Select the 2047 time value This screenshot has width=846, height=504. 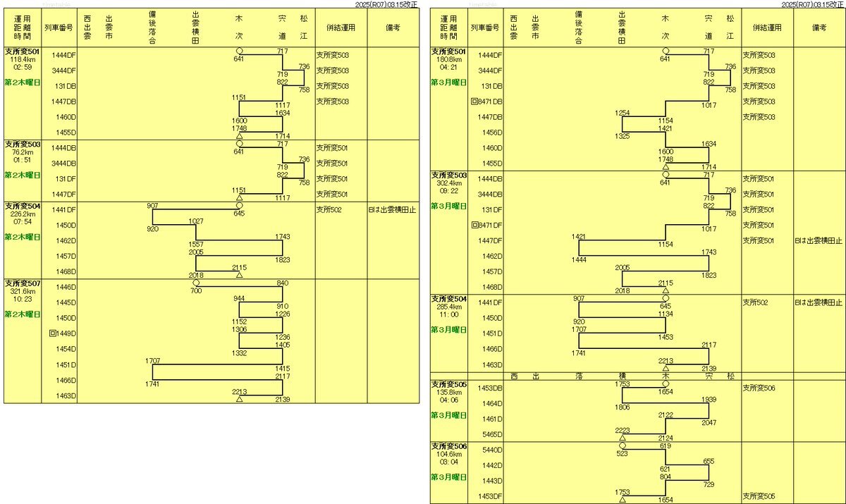point(709,422)
